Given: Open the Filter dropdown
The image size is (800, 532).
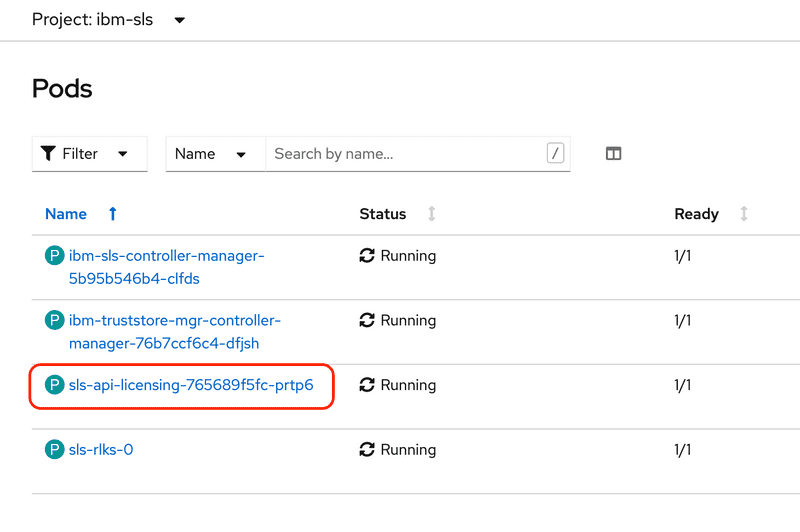Looking at the screenshot, I should 90,154.
